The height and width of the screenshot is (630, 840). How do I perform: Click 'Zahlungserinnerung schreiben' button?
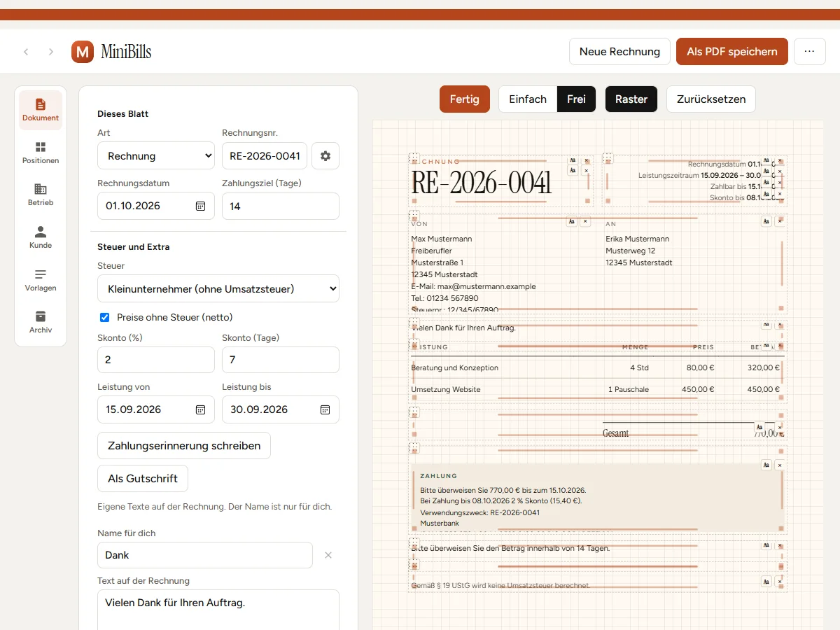click(184, 445)
